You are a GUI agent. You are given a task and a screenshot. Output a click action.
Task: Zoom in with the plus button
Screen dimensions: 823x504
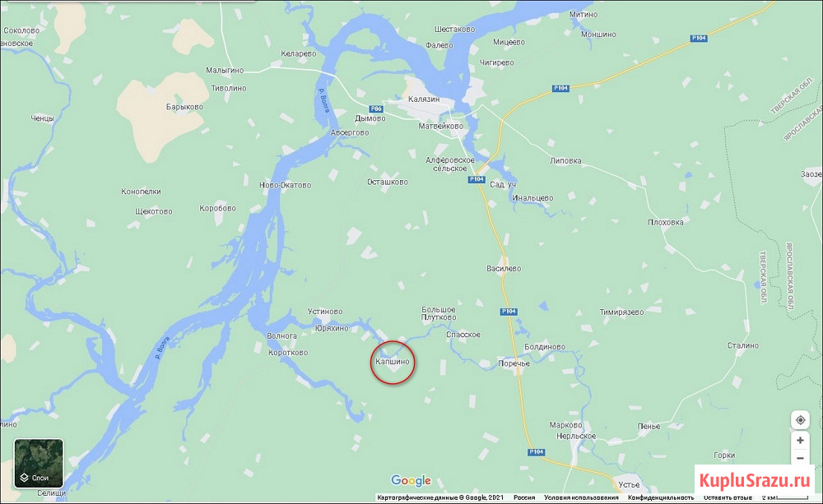pyautogui.click(x=801, y=441)
